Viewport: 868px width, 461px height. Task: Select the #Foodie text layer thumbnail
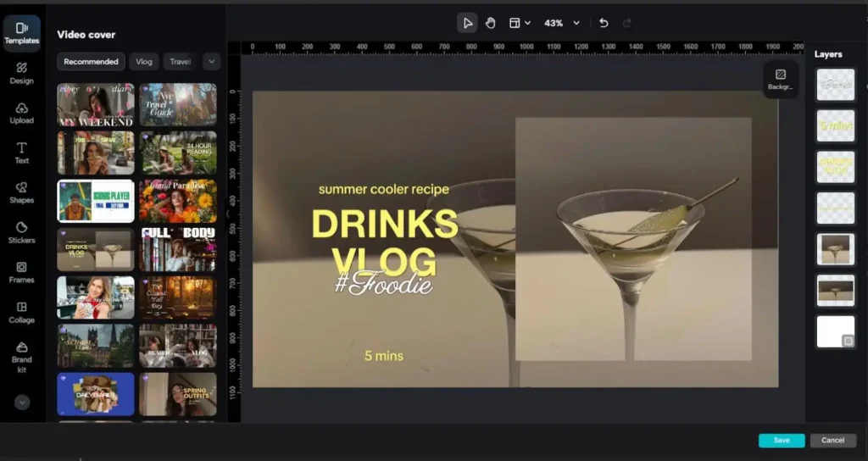(835, 85)
